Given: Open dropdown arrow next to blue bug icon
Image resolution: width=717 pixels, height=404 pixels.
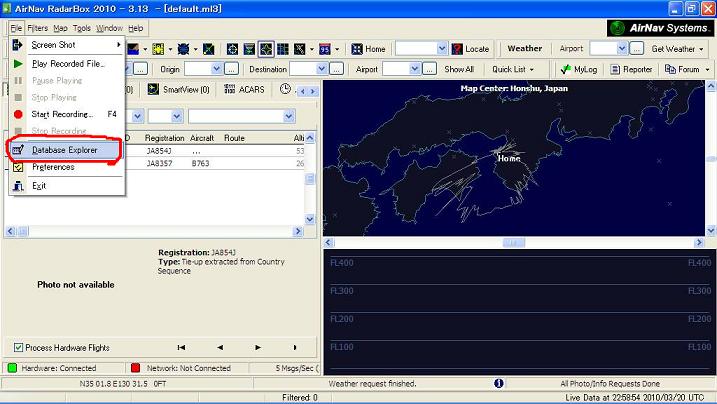Looking at the screenshot, I should pyautogui.click(x=195, y=49).
